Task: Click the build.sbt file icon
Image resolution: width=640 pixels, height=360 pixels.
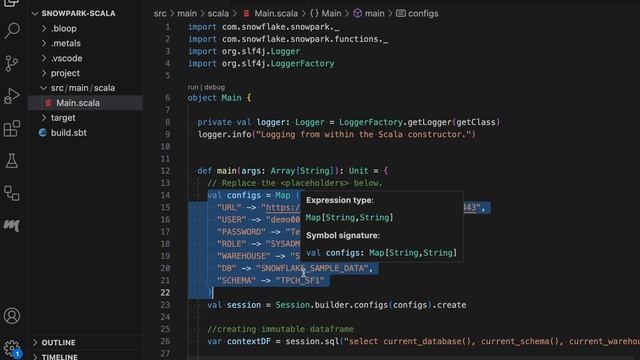Action: (42, 133)
